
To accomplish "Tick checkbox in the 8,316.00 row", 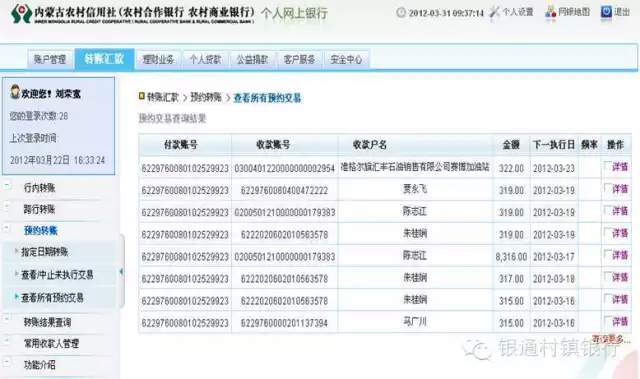I will (608, 254).
